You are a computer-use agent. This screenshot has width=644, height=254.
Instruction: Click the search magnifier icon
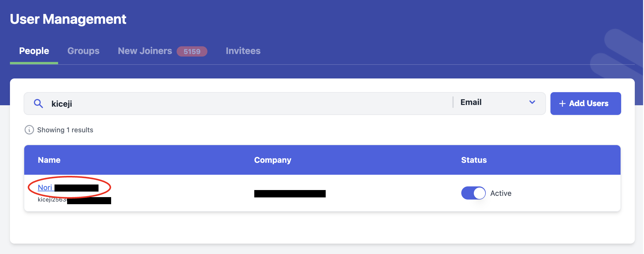[x=38, y=103]
